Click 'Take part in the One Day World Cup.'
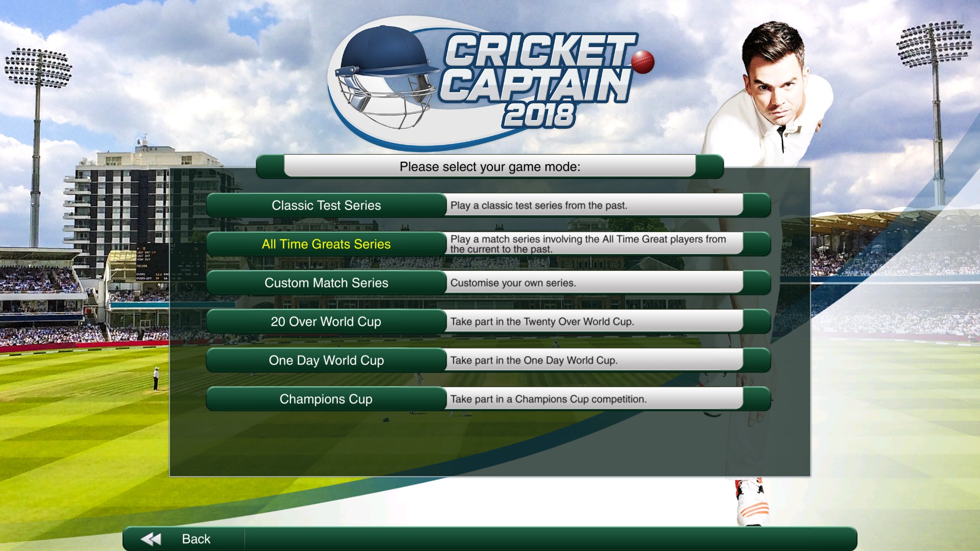The width and height of the screenshot is (980, 551). click(534, 361)
